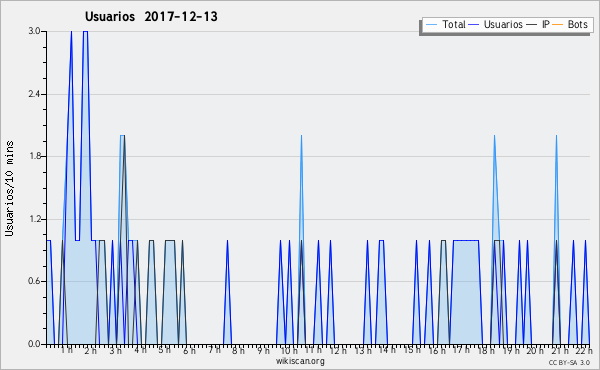Click the '18 h' x-axis label
The image size is (600, 370).
pos(486,350)
